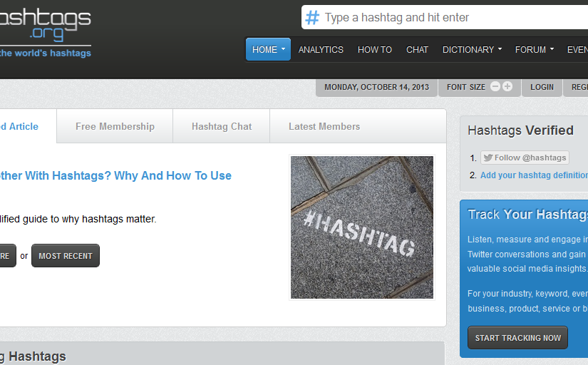The height and width of the screenshot is (365, 588).
Task: Click the FONT SIZE label
Action: (465, 88)
